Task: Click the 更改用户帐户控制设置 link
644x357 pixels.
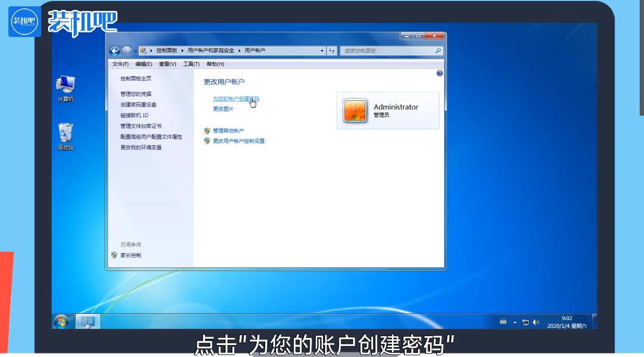Action: (x=238, y=141)
